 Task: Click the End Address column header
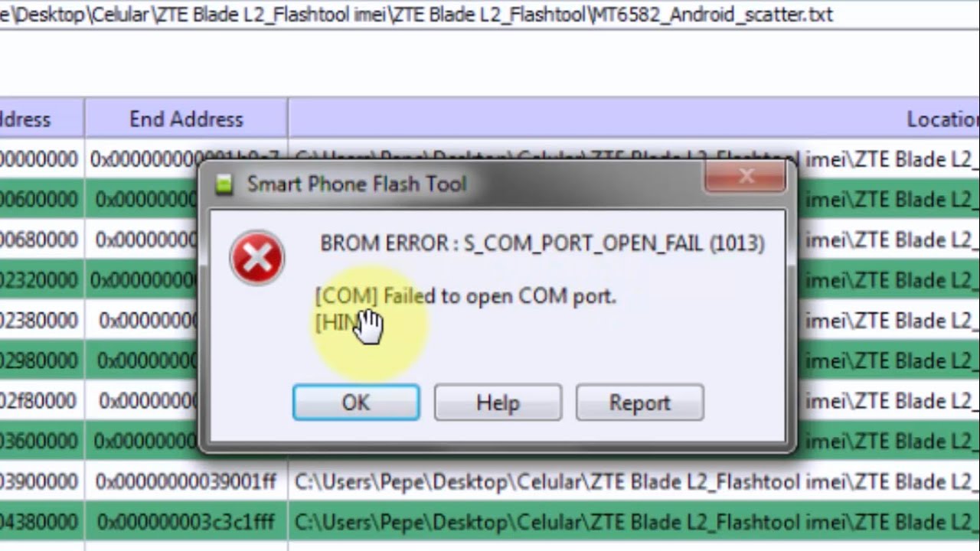coord(186,119)
